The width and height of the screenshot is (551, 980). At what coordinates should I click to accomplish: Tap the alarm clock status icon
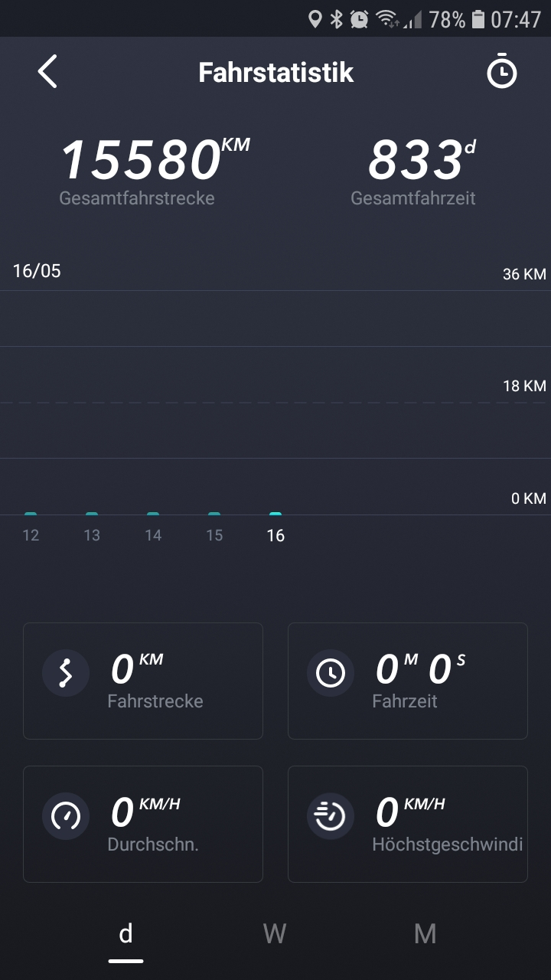pyautogui.click(x=359, y=19)
